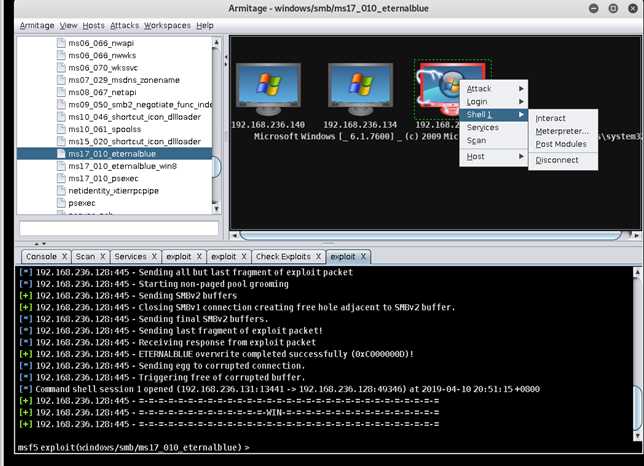Viewport: 644px width, 466px height.
Task: Click console output scroll down arrow
Action: (637, 436)
